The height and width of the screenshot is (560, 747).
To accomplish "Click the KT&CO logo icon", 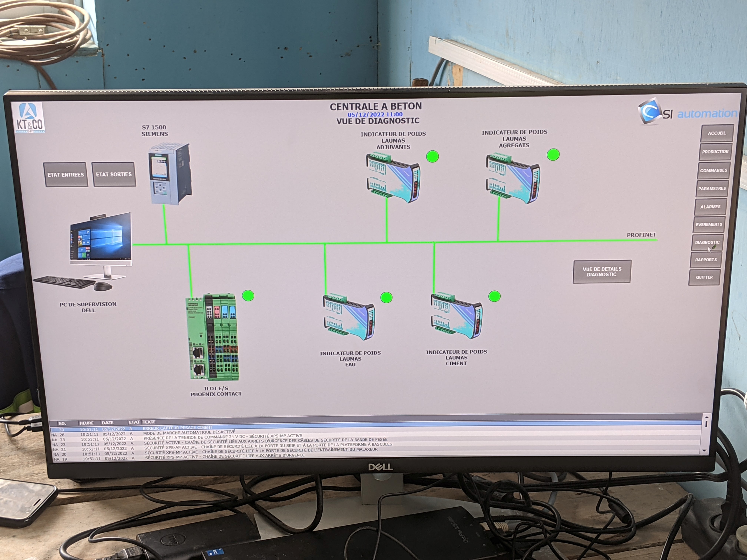I will pyautogui.click(x=29, y=118).
